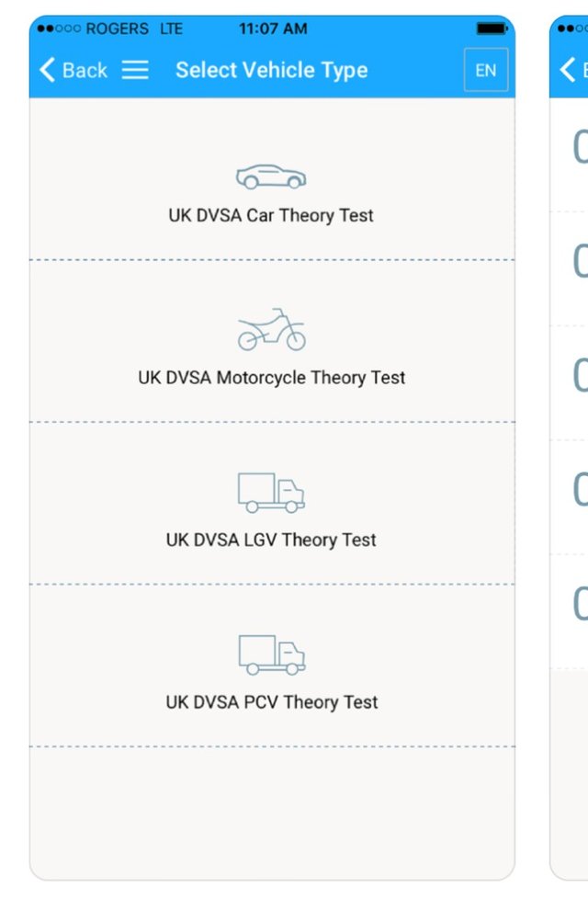Image resolution: width=588 pixels, height=899 pixels.
Task: Tap the ROGERS carrier label
Action: (x=117, y=28)
